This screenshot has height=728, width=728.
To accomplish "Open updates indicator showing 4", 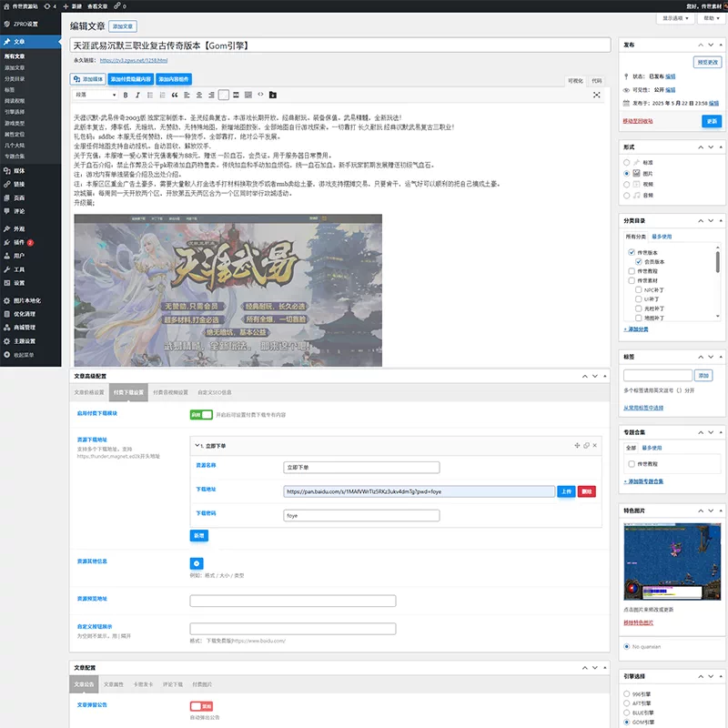I will [50, 6].
